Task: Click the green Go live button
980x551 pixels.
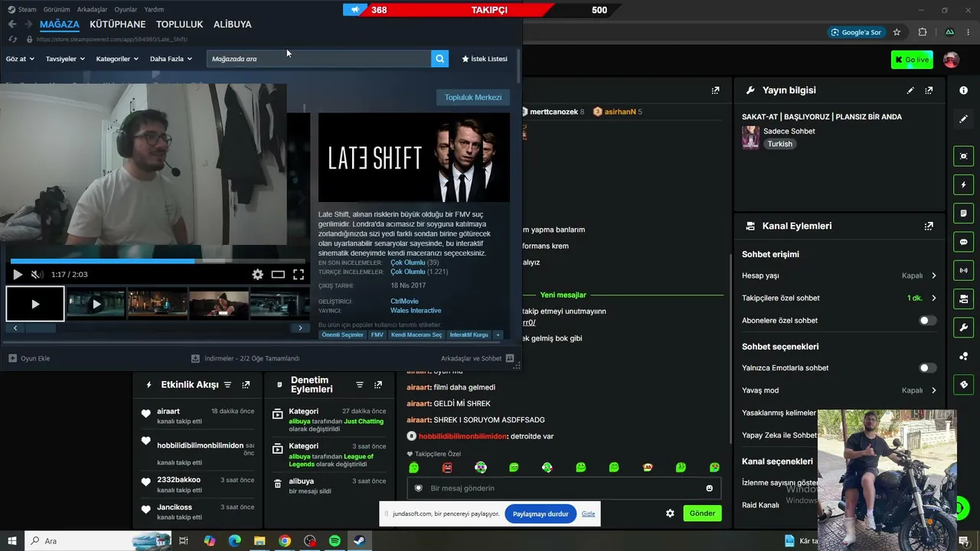Action: coord(912,60)
